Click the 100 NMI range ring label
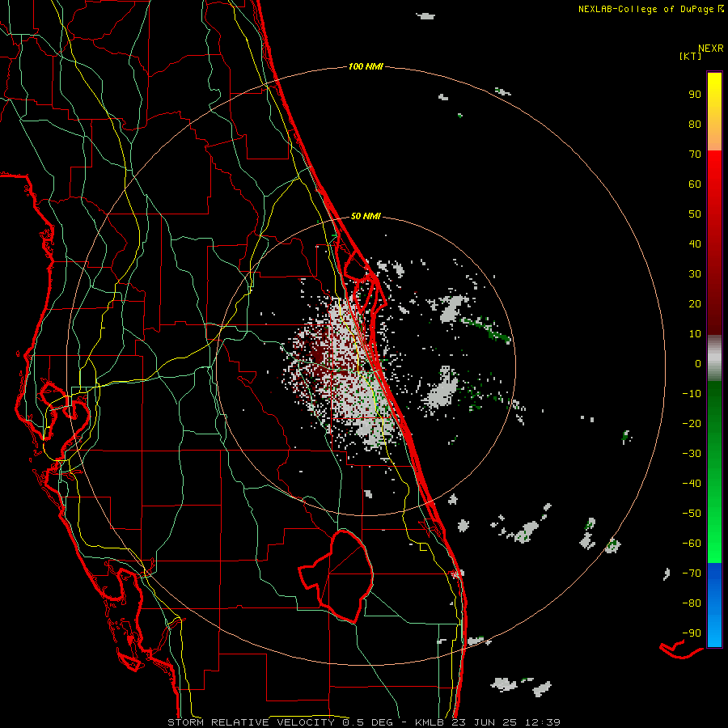This screenshot has height=728, width=728. (366, 66)
